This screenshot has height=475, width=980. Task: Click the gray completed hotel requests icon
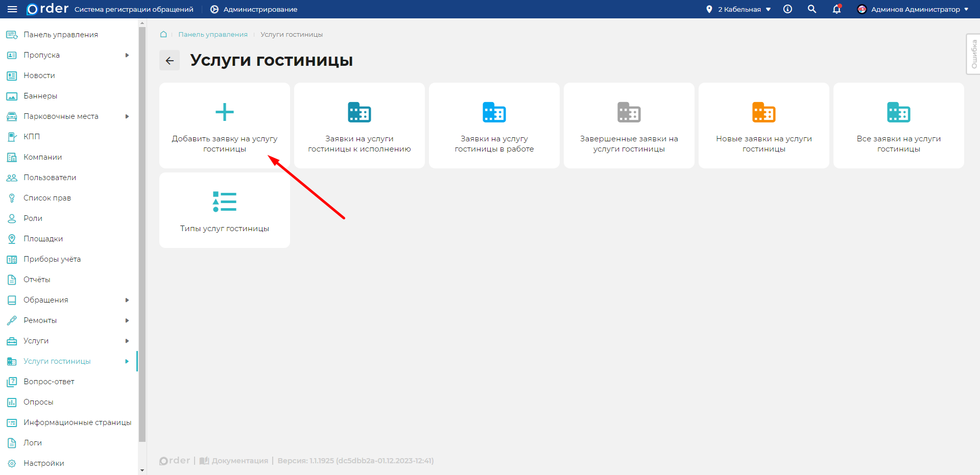[629, 112]
